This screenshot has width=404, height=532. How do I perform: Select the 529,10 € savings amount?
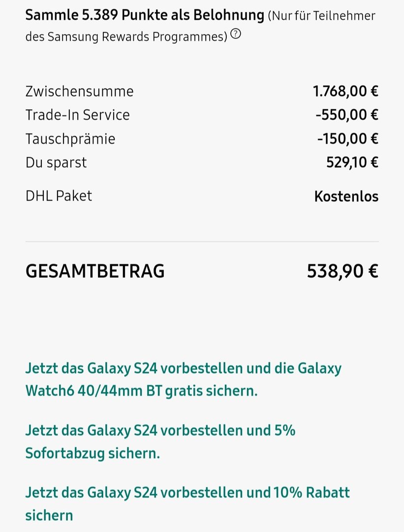pyautogui.click(x=352, y=162)
